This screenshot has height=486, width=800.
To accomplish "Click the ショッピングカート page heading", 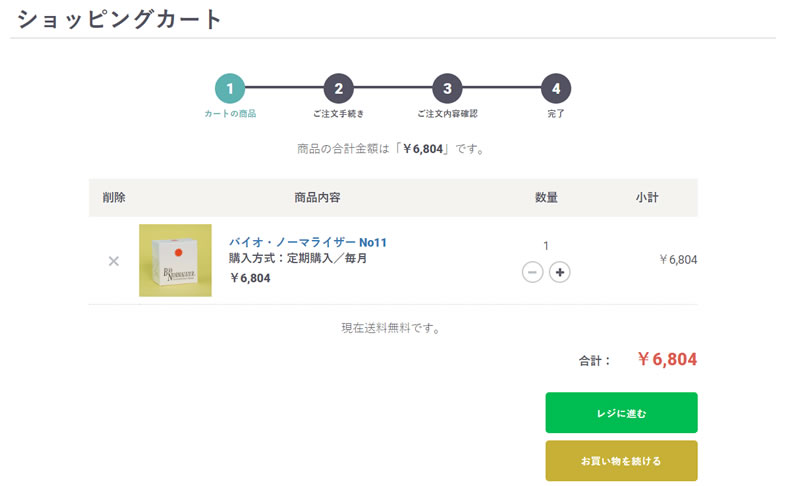I will tap(120, 19).
